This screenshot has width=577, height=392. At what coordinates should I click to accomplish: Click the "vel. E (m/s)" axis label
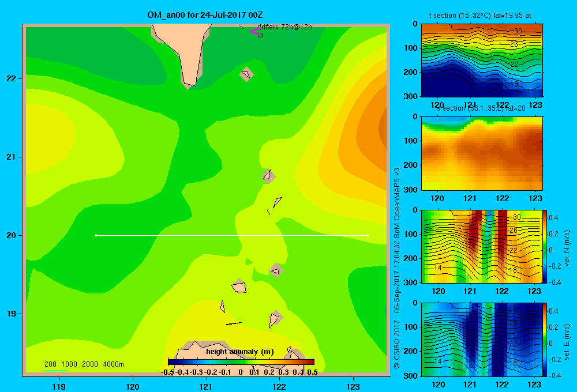[567, 342]
